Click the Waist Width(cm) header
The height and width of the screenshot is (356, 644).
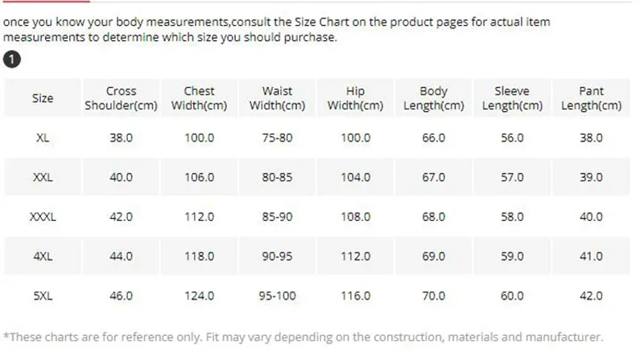277,97
